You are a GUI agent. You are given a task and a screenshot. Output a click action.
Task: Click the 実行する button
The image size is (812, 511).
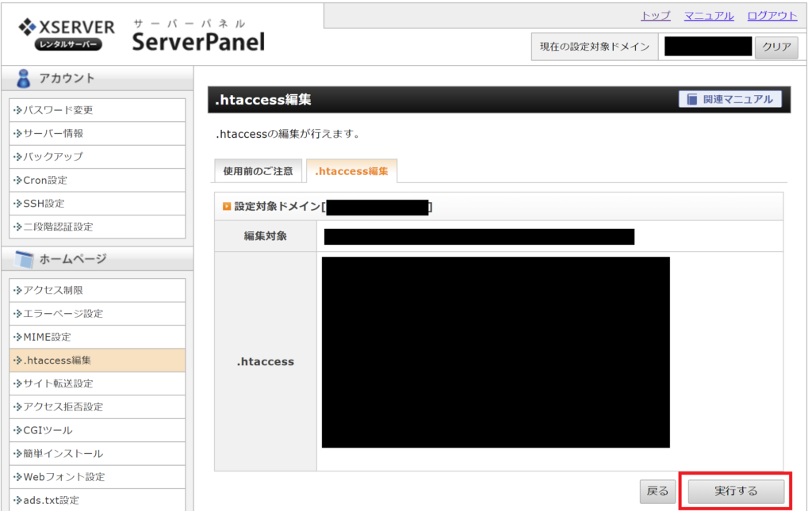point(736,491)
